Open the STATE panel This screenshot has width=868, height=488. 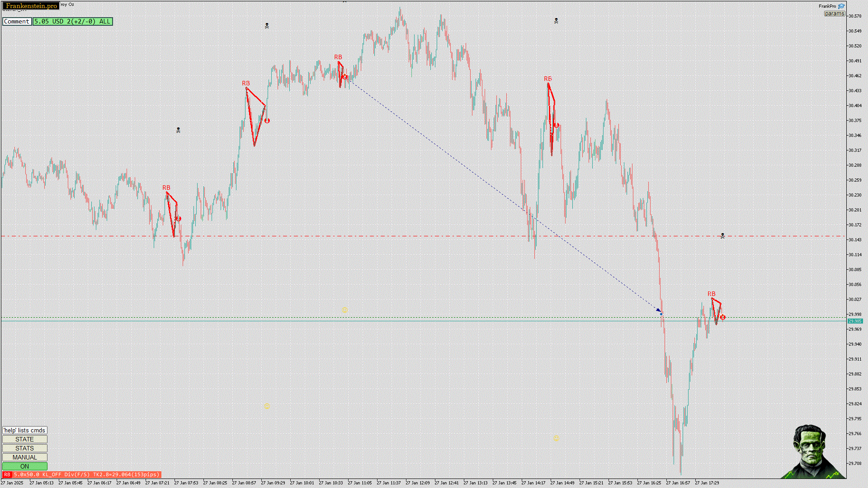point(24,439)
